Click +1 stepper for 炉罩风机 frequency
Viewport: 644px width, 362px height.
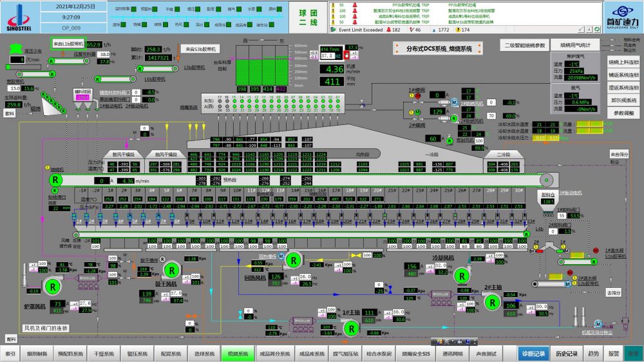[x=74, y=303]
